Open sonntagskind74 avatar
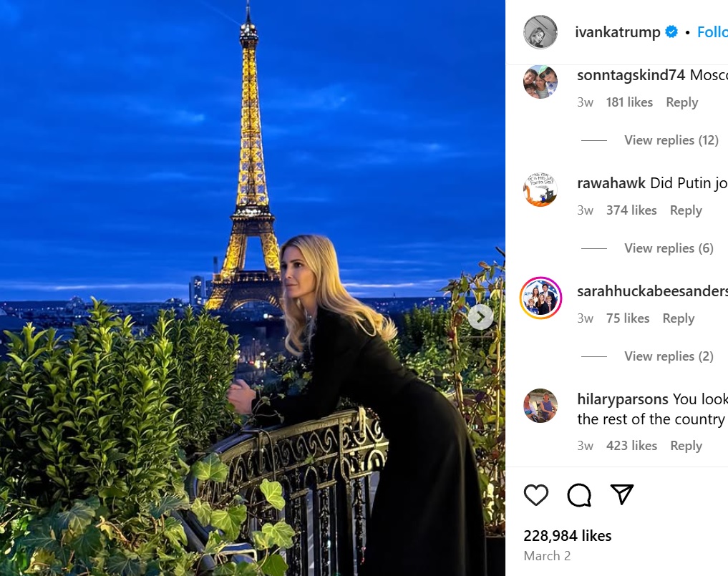Image resolution: width=728 pixels, height=576 pixels. pyautogui.click(x=540, y=82)
